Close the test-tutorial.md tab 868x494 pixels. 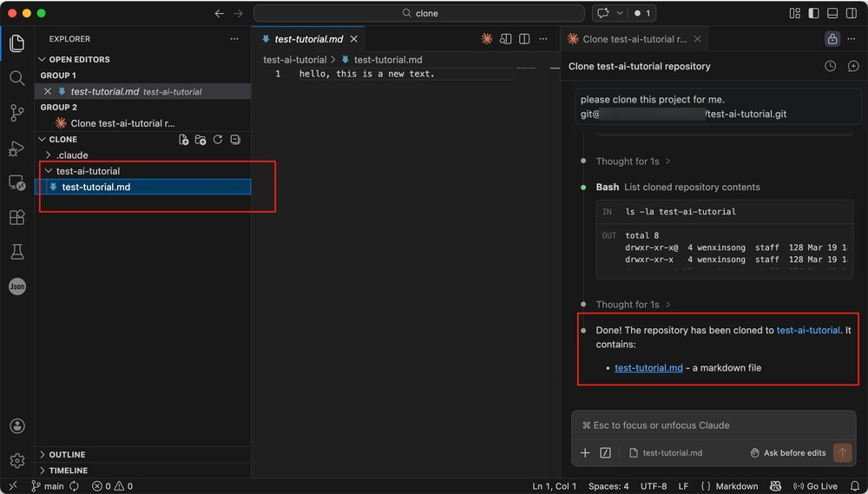(x=354, y=39)
